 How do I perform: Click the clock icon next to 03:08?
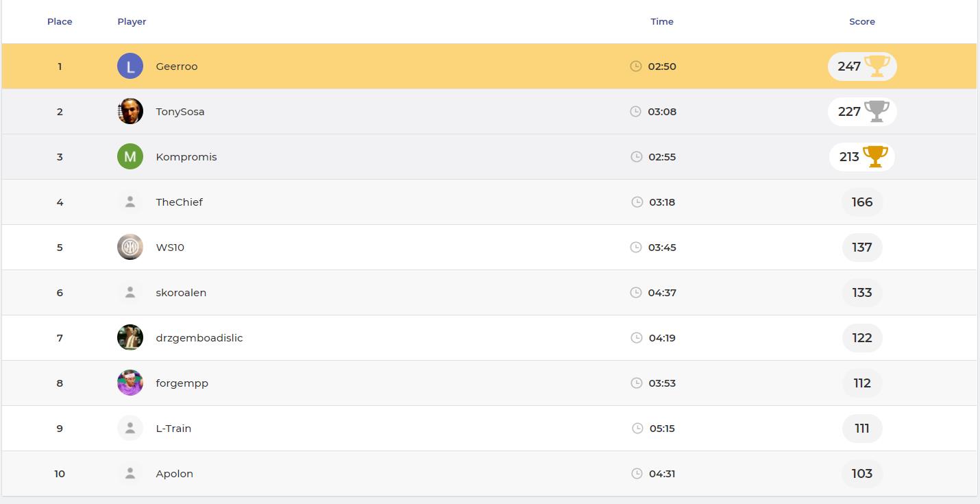pyautogui.click(x=636, y=111)
